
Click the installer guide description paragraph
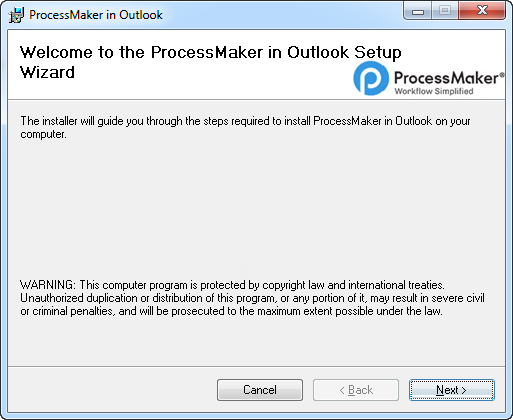coord(245,127)
